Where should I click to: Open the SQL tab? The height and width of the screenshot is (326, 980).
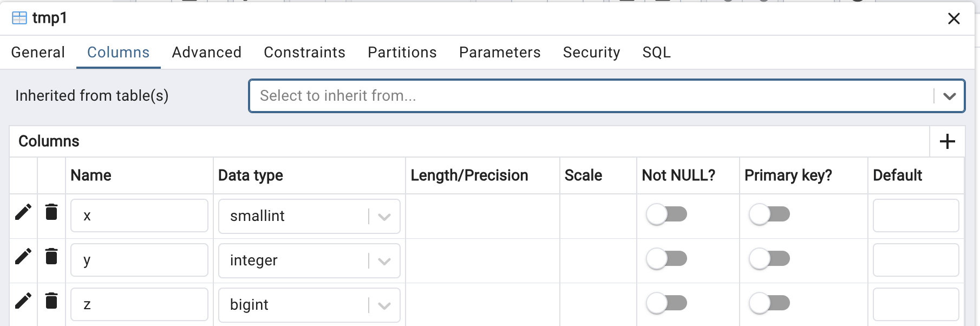(x=656, y=52)
